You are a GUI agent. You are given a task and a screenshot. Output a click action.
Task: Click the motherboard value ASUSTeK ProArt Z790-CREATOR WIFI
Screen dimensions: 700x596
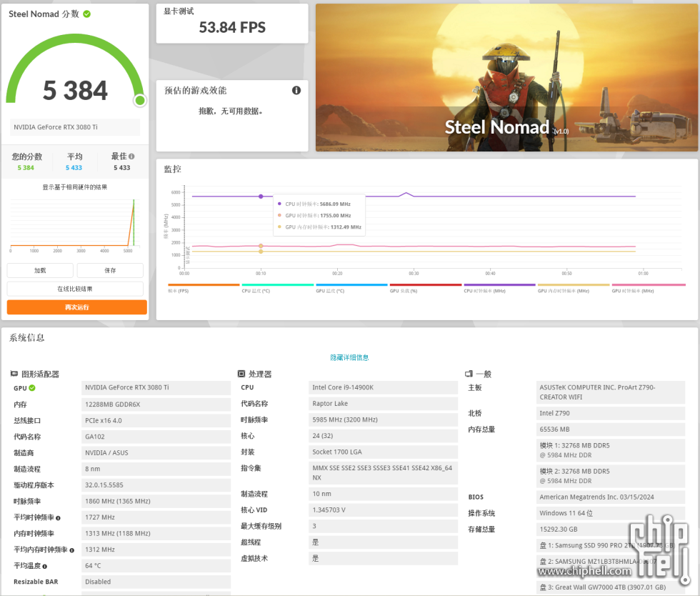610,392
